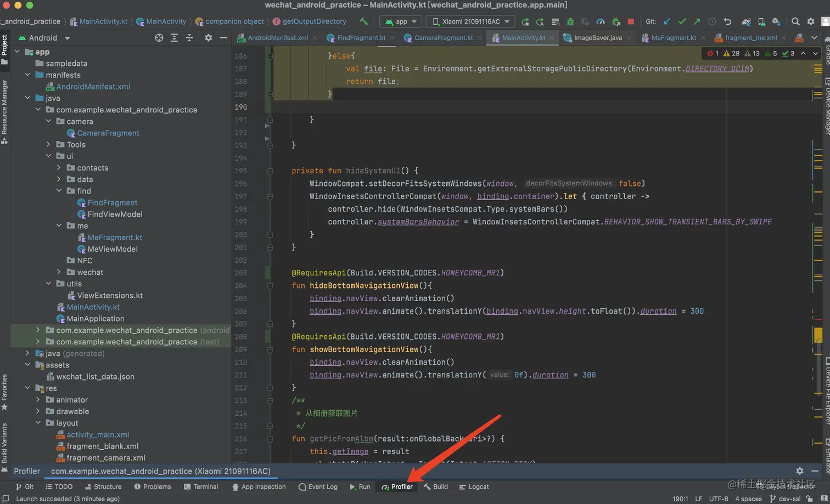Click the dev-ssl Git branch widget

pos(785,499)
